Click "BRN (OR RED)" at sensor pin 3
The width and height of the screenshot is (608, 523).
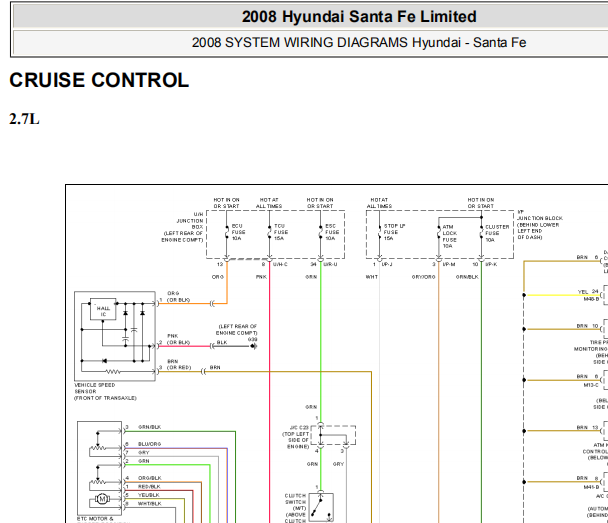coord(179,364)
